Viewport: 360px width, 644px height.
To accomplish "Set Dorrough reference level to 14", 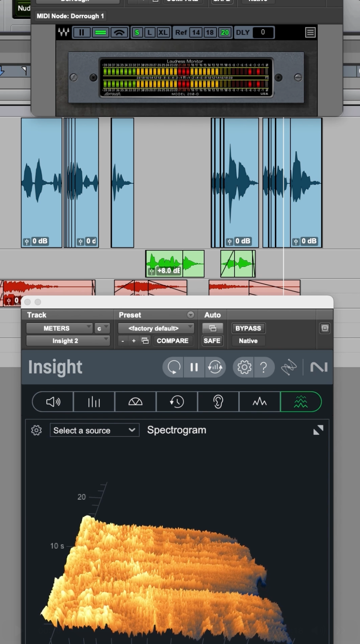I will [196, 33].
